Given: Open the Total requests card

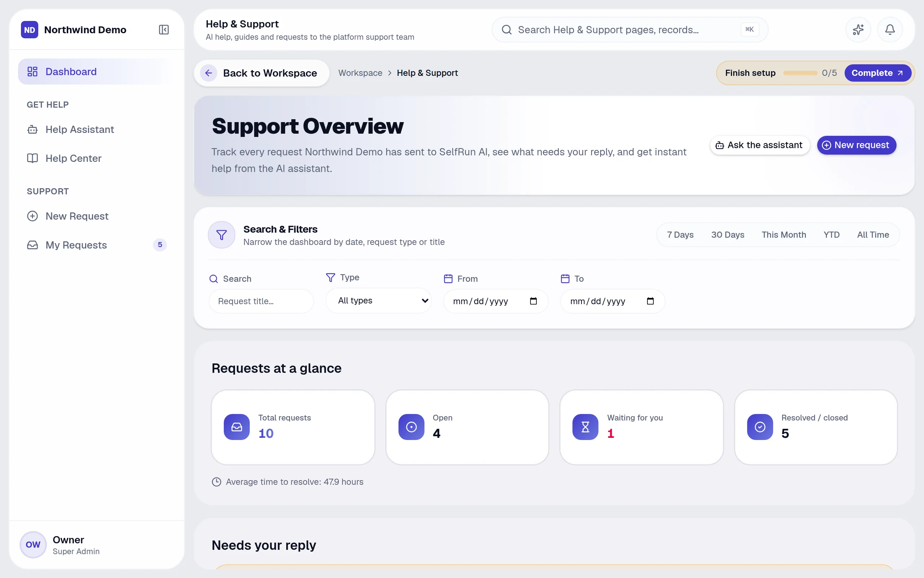Looking at the screenshot, I should coord(293,427).
